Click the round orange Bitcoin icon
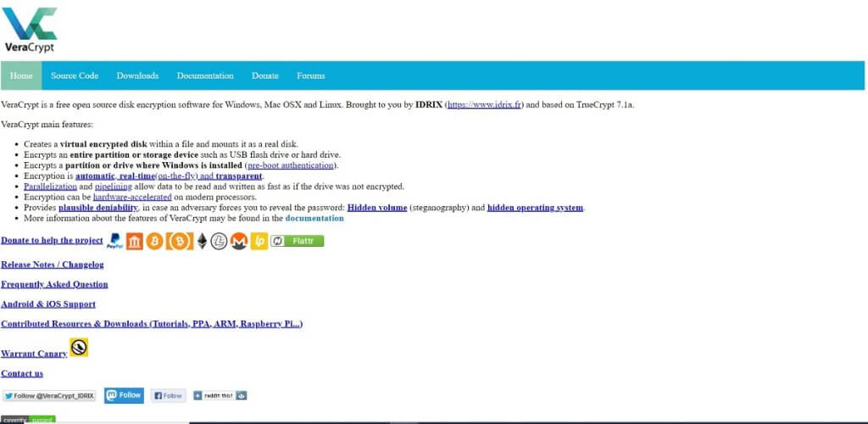 click(x=155, y=242)
